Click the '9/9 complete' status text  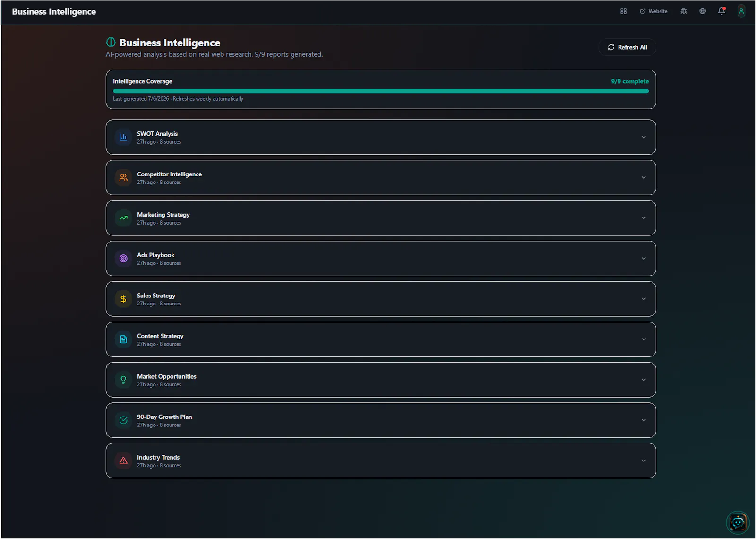(x=630, y=81)
